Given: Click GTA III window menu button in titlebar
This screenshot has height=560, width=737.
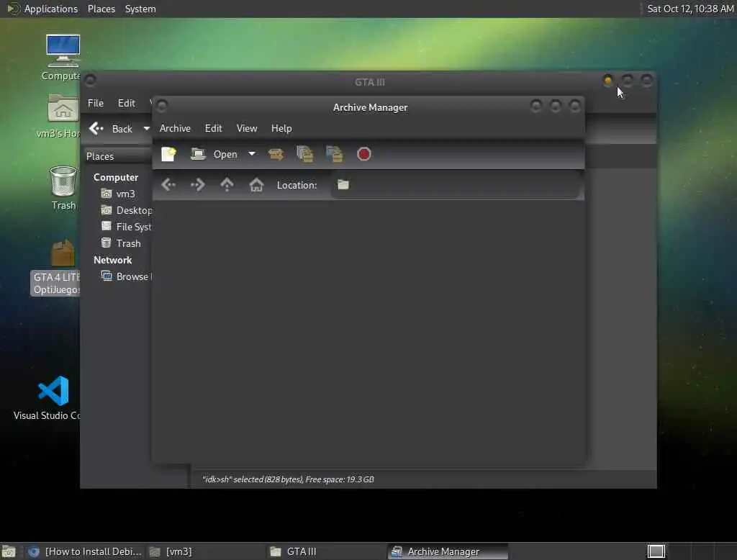Looking at the screenshot, I should click(x=90, y=81).
